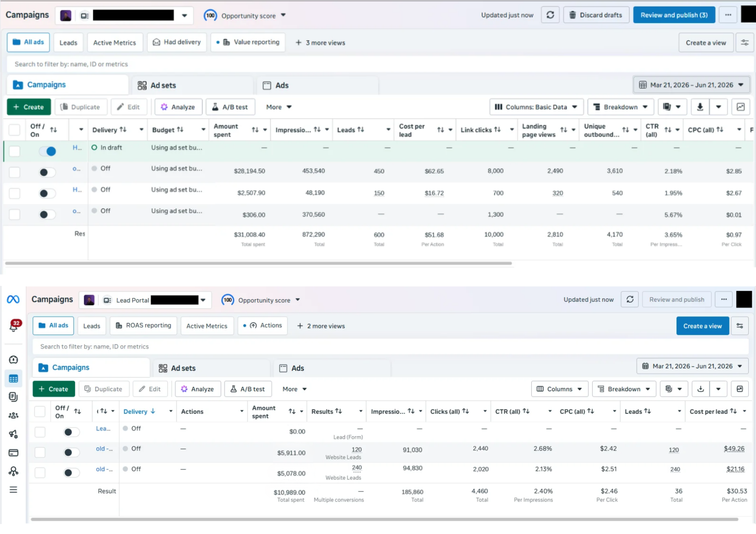The width and height of the screenshot is (756, 534).
Task: Open the side panel icon at lower toolbar end
Action: point(740,389)
